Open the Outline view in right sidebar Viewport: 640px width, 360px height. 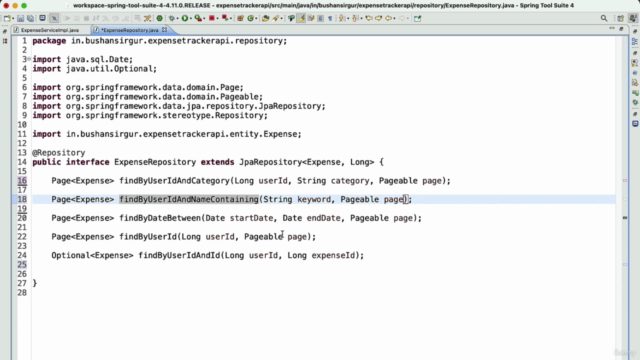635,42
